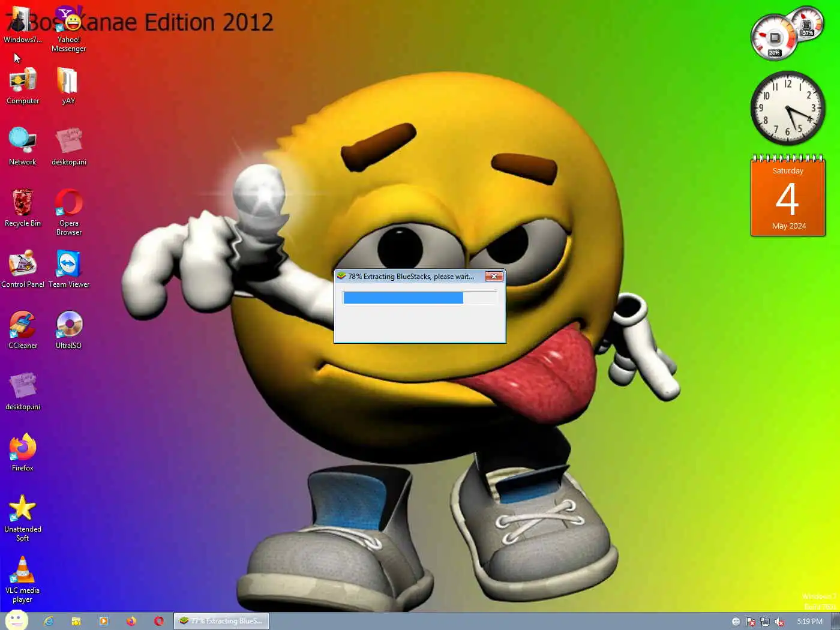
Task: Select the Computer desktop icon
Action: [x=23, y=86]
